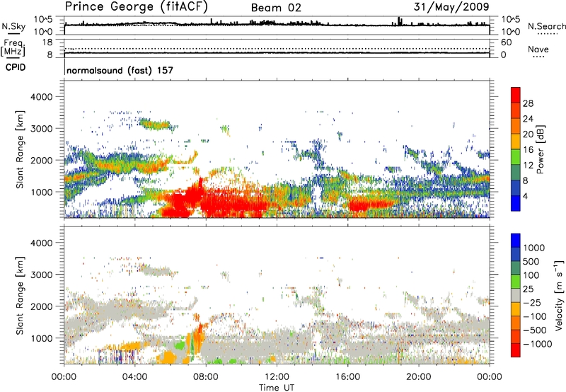The height and width of the screenshot is (392, 566).
Task: Click the 2000 tick of the velocity panel
Action: pos(42,306)
